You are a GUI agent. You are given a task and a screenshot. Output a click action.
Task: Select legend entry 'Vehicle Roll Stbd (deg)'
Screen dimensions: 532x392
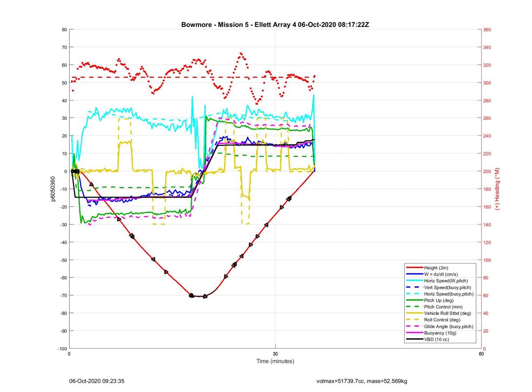(447, 313)
